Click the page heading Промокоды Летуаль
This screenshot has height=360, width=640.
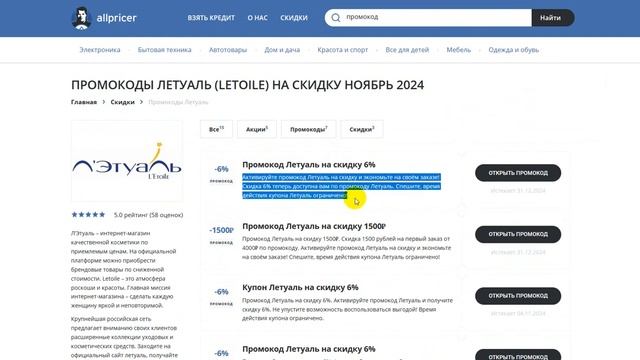point(247,85)
